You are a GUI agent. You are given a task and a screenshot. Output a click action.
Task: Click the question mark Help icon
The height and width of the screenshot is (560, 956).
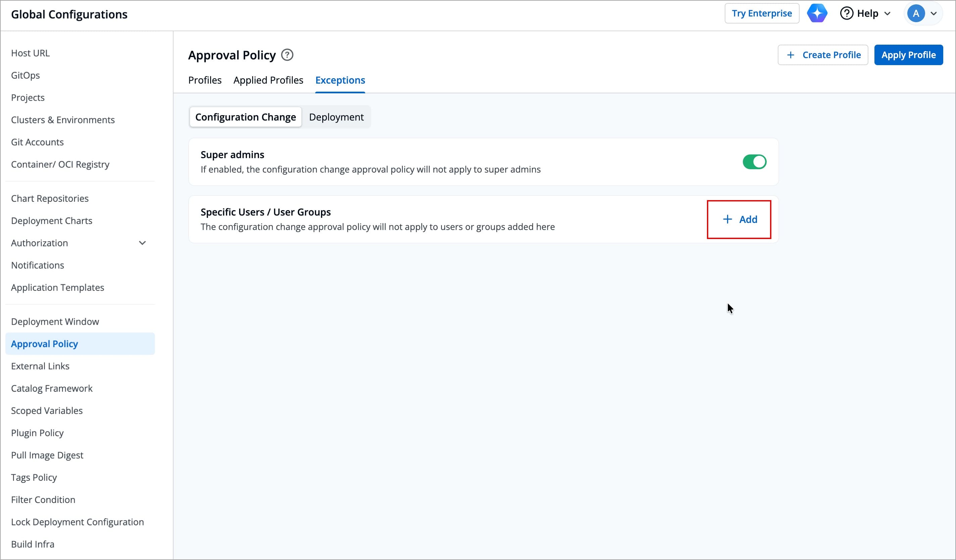pos(846,14)
